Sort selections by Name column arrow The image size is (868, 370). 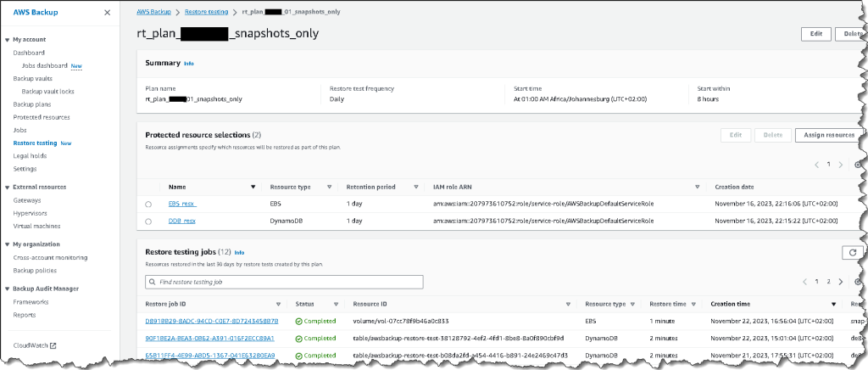(253, 188)
